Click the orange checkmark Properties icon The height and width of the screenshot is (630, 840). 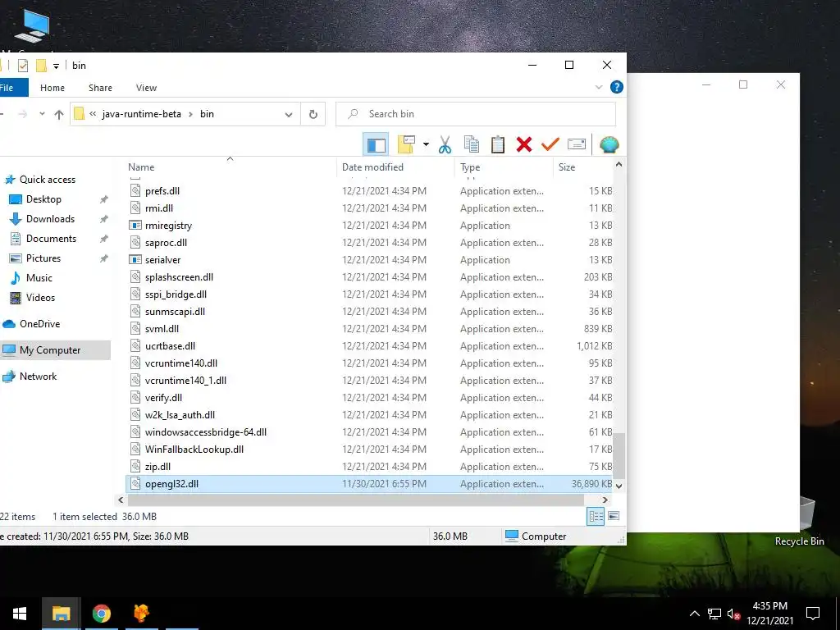coord(550,144)
